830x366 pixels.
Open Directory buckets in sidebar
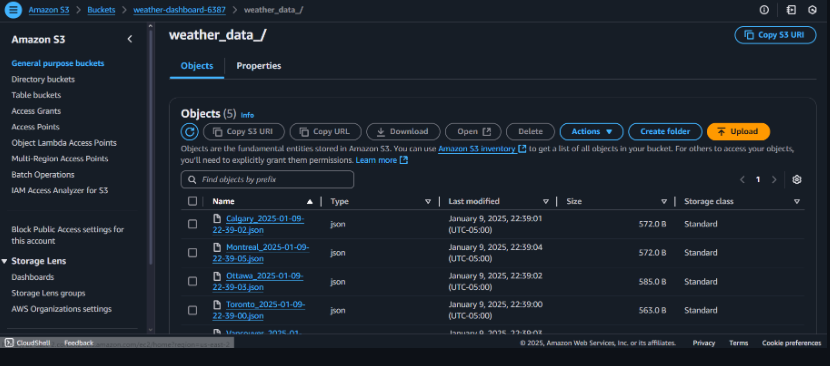pyautogui.click(x=43, y=79)
